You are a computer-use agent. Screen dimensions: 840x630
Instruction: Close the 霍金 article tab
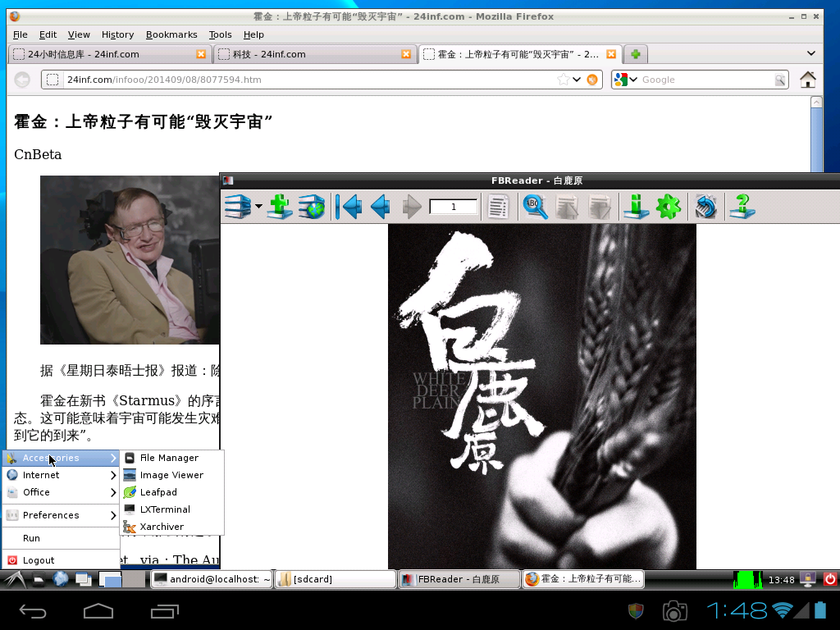click(610, 54)
